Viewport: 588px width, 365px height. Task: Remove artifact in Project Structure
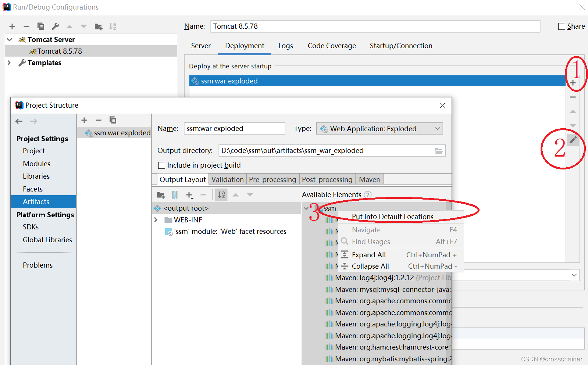tap(98, 120)
